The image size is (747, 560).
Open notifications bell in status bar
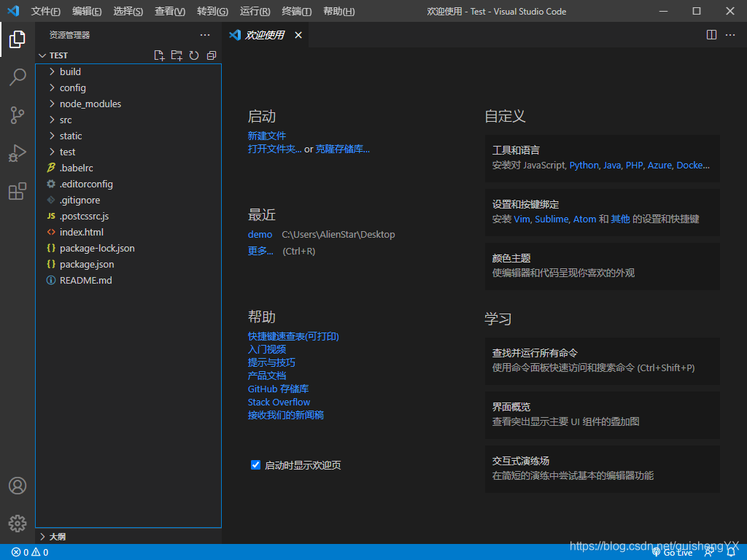pyautogui.click(x=731, y=553)
